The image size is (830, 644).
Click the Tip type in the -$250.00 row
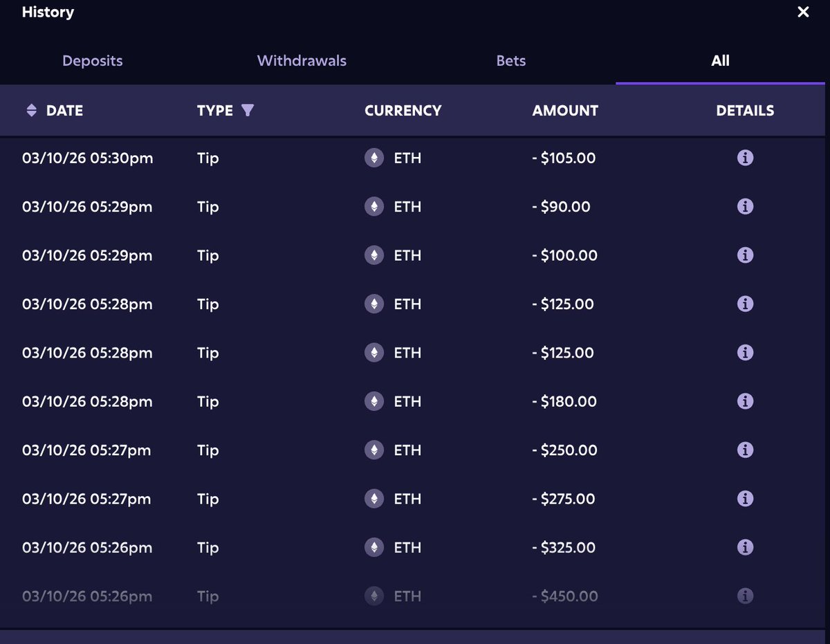point(207,450)
